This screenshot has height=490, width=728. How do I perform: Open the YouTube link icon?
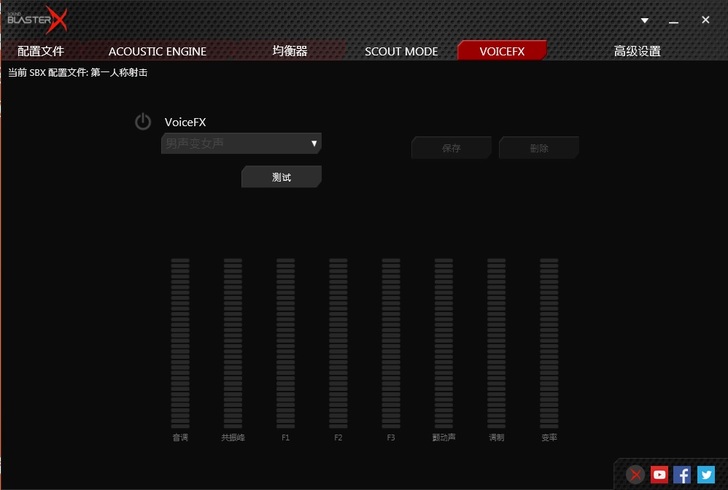click(x=659, y=475)
